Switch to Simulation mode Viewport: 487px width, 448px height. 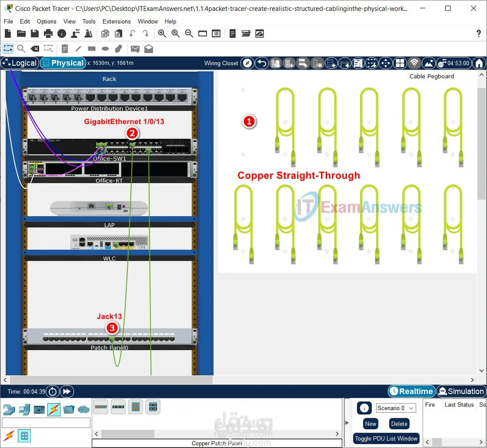tap(461, 391)
